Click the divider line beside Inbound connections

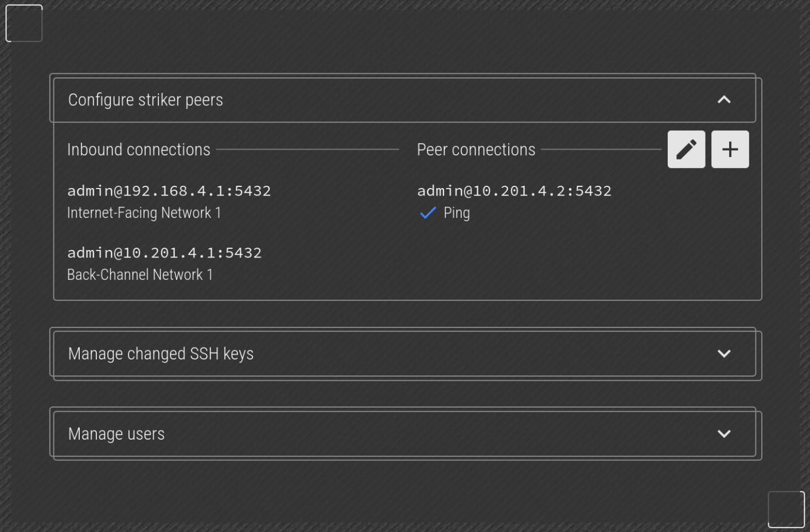pos(307,150)
